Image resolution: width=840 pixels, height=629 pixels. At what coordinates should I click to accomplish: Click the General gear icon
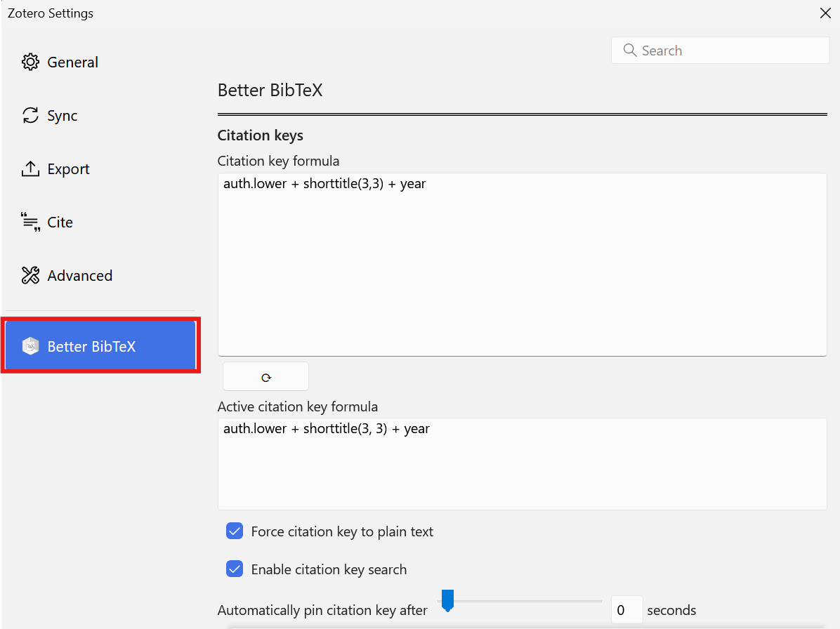(30, 62)
